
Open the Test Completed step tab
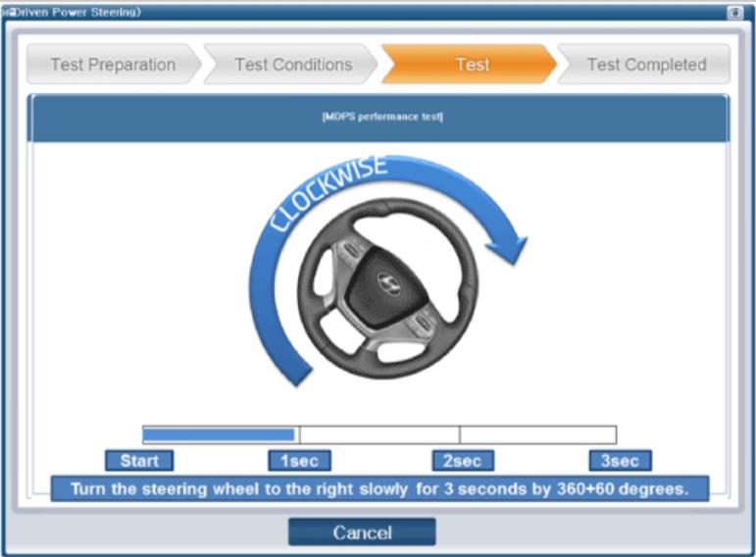(646, 64)
